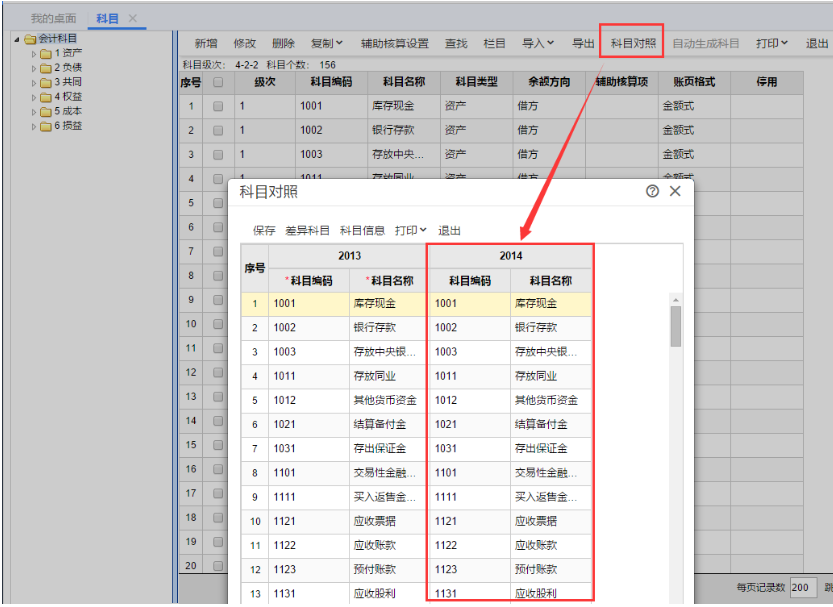Image resolution: width=833 pixels, height=607 pixels.
Task: Click 保存 in the 科目对照 dialog
Action: coord(264,230)
